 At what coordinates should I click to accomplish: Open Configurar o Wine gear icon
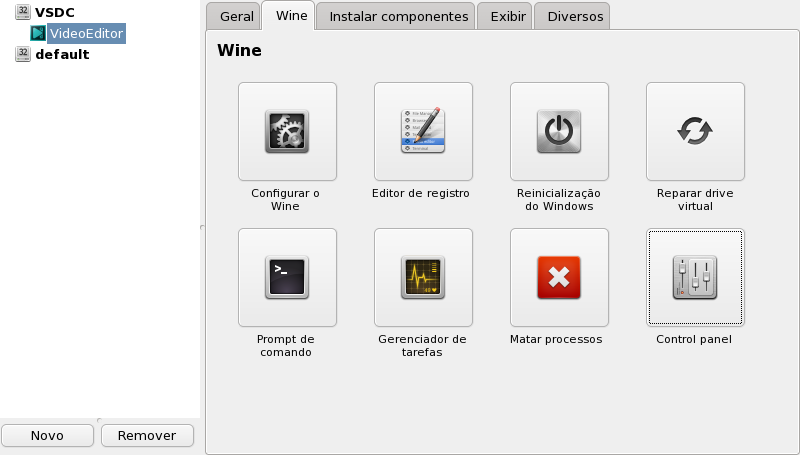pos(287,131)
